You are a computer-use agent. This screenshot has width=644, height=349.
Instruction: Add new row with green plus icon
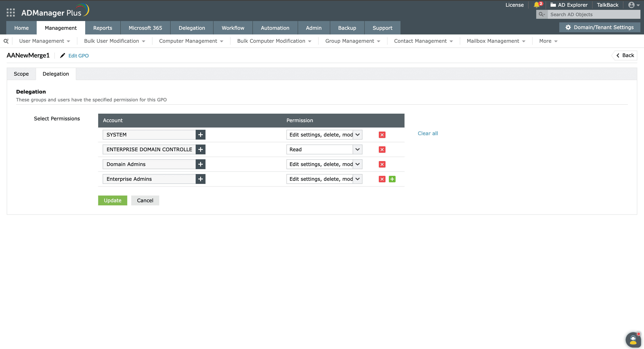pyautogui.click(x=392, y=179)
